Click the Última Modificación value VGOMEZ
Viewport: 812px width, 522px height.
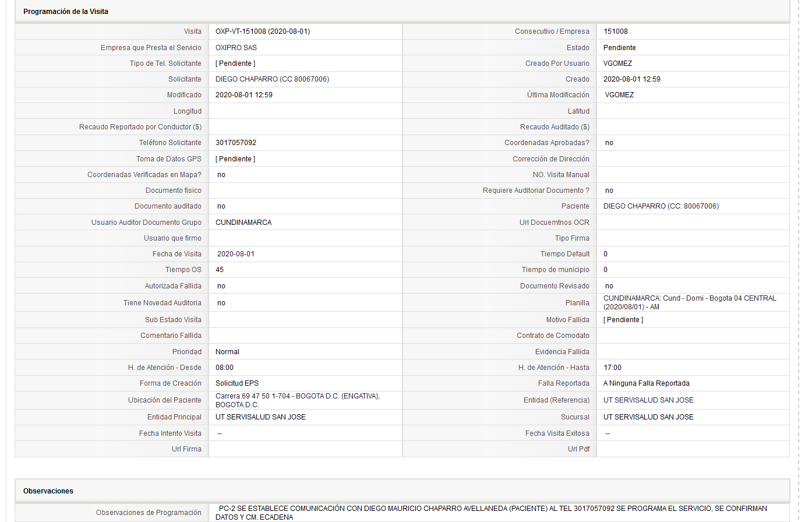click(x=619, y=95)
